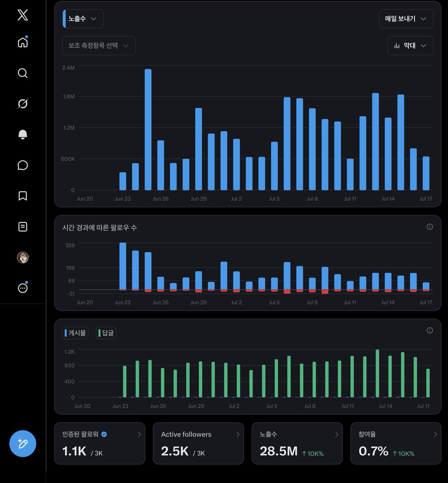This screenshot has height=483, width=448.
Task: Open Bookmarks icon in sidebar
Action: (23, 196)
